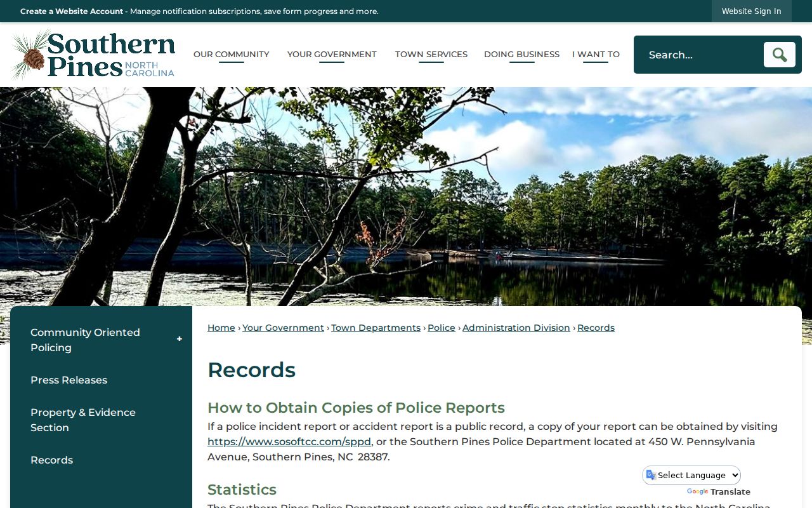Click the Records page heading

point(252,370)
